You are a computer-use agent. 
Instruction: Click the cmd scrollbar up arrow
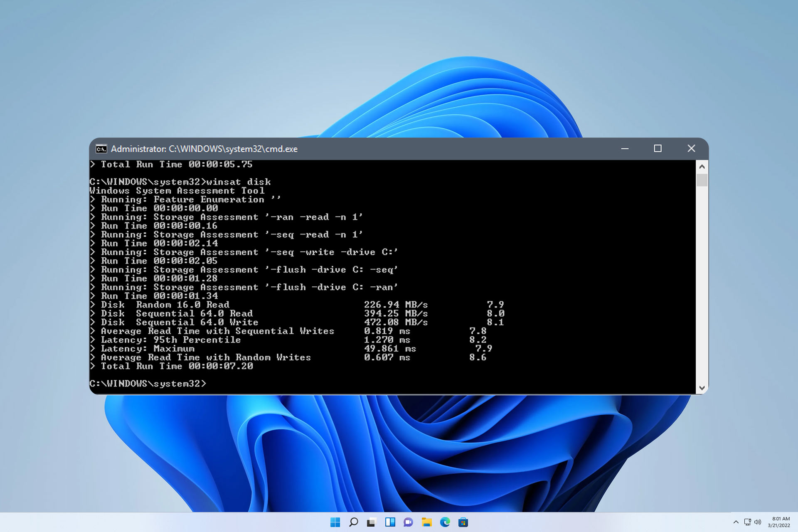pyautogui.click(x=702, y=167)
